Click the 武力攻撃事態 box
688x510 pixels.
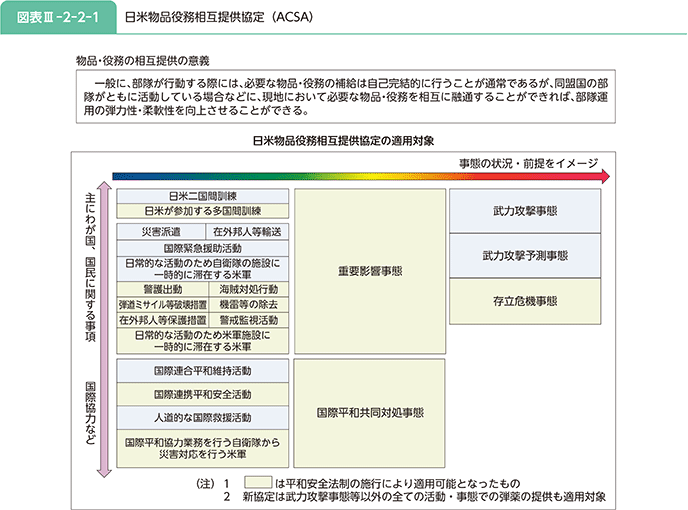tap(525, 211)
